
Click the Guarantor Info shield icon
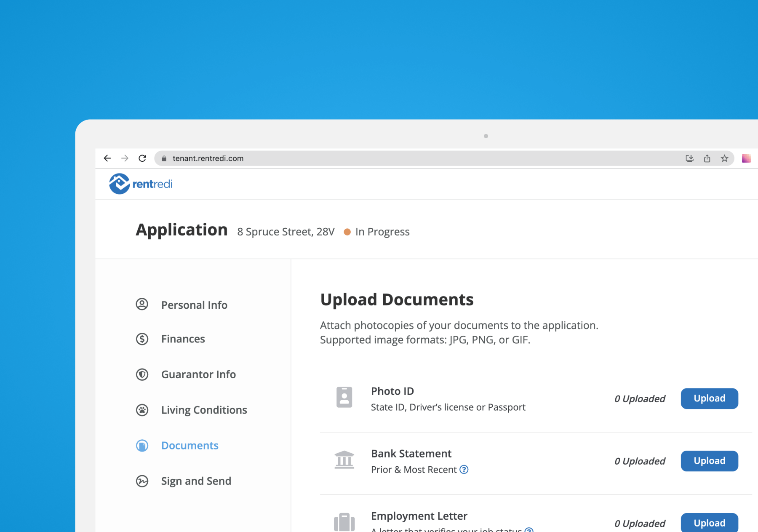coord(142,374)
